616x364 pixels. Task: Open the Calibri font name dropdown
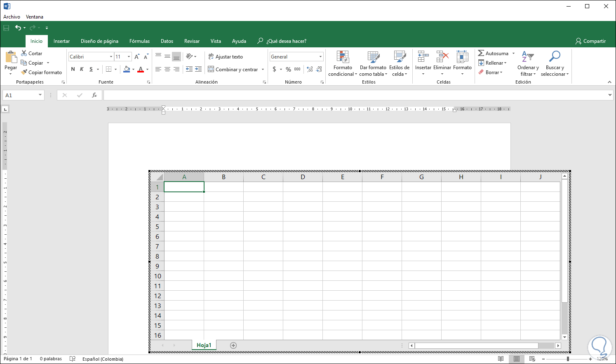pos(111,57)
